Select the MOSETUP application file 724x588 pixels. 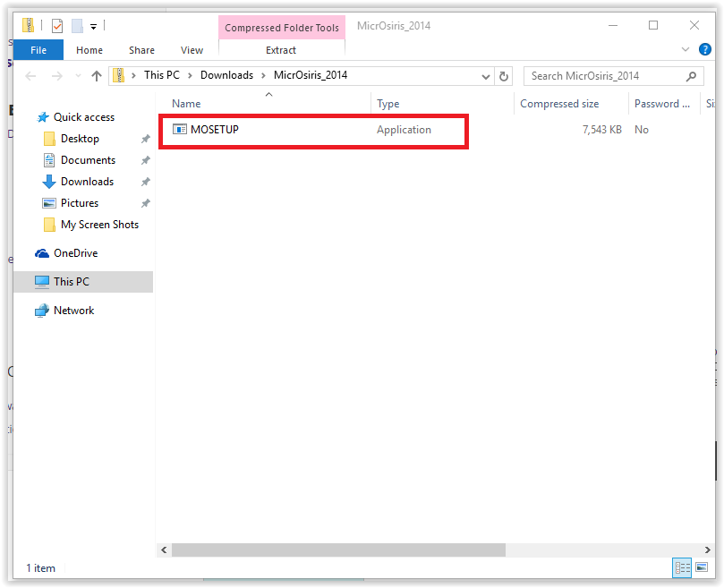pos(214,130)
